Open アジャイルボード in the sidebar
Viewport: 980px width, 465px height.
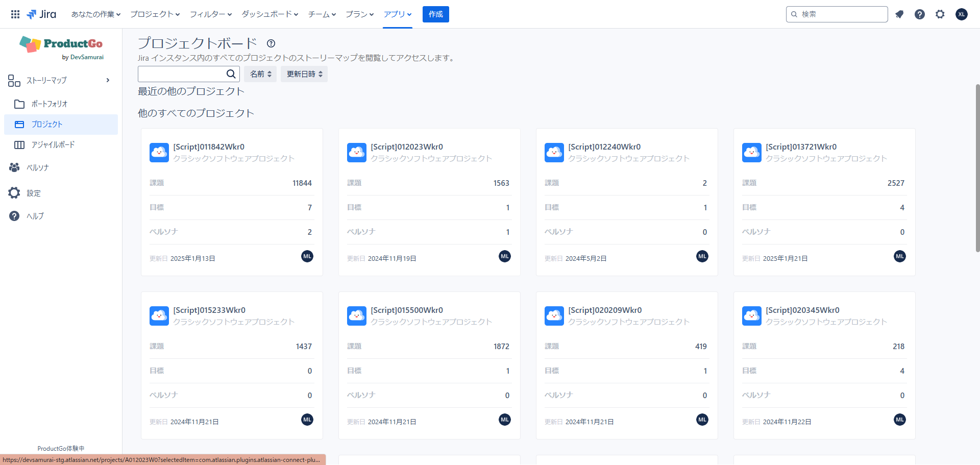tap(53, 145)
